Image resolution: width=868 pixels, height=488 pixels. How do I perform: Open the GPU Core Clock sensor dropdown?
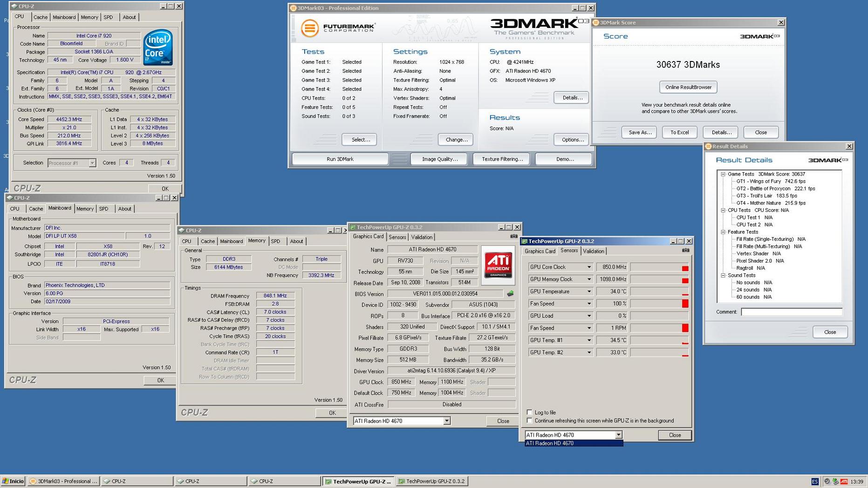pyautogui.click(x=589, y=267)
